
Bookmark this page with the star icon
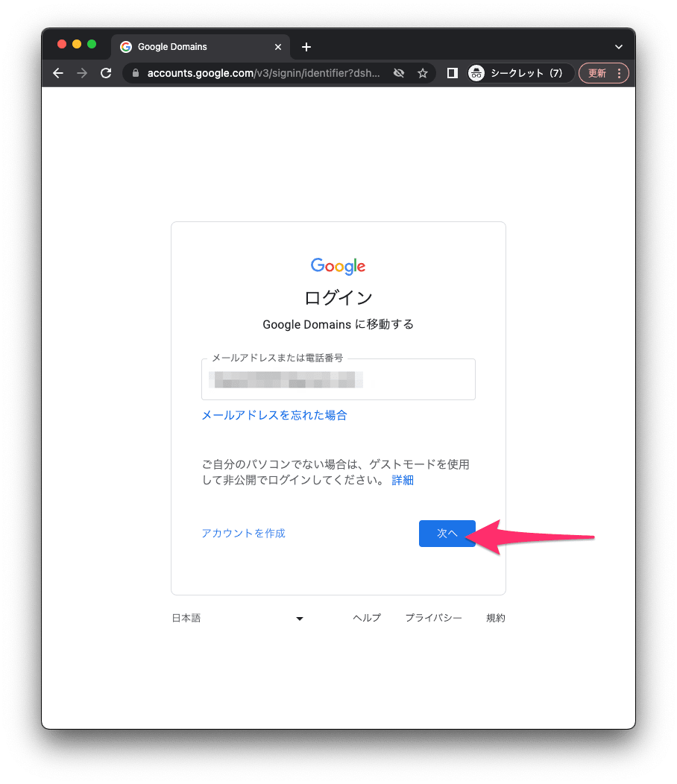click(x=423, y=73)
